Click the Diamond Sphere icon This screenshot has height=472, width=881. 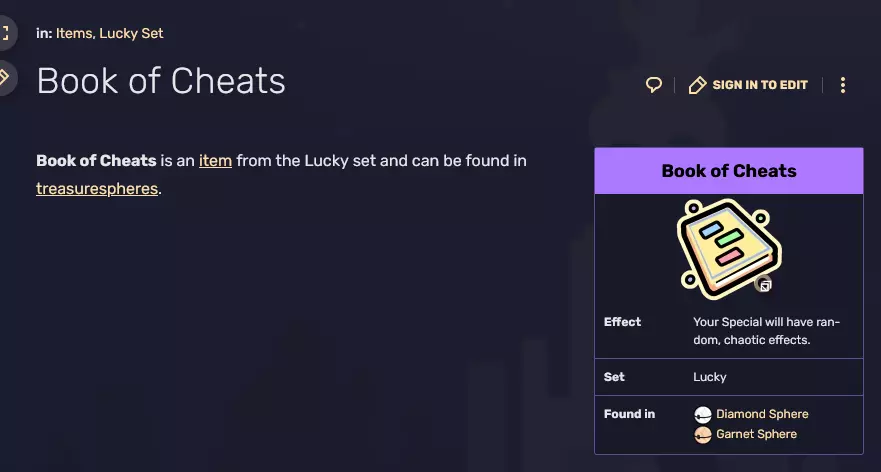(x=703, y=414)
